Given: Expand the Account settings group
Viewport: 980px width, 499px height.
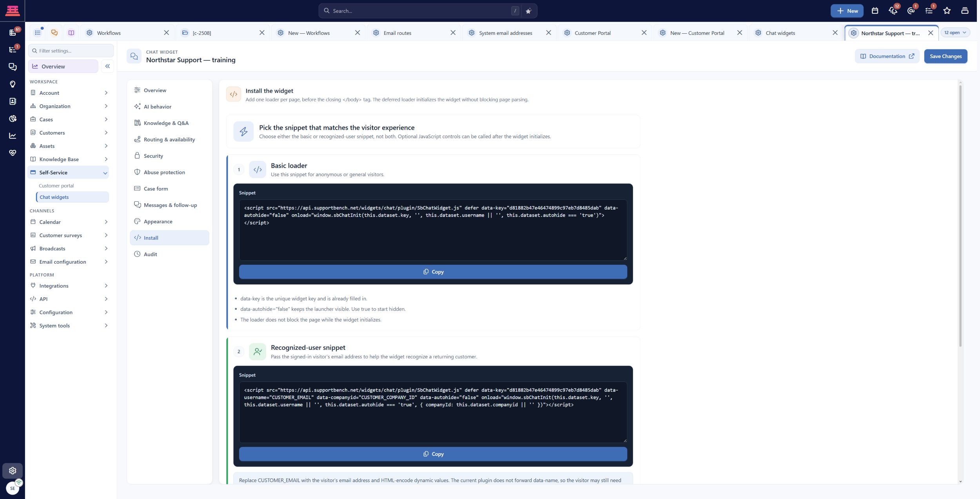Looking at the screenshot, I should [x=69, y=93].
